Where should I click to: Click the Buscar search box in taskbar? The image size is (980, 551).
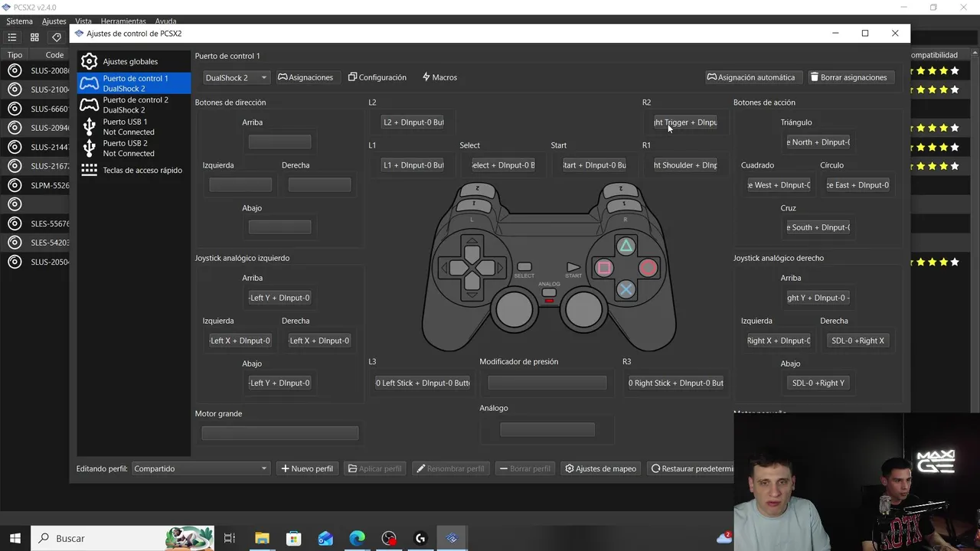122,538
